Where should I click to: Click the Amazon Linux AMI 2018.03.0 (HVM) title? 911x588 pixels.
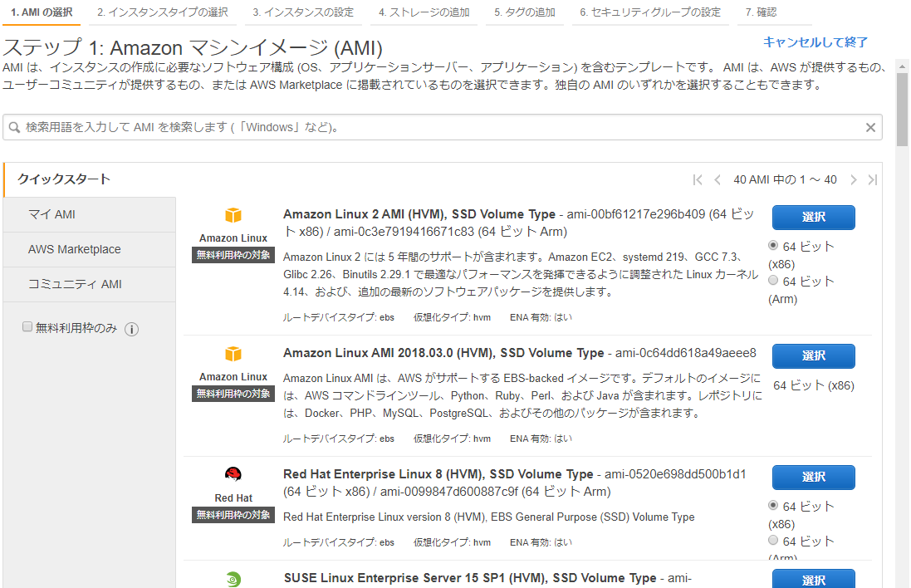(443, 353)
